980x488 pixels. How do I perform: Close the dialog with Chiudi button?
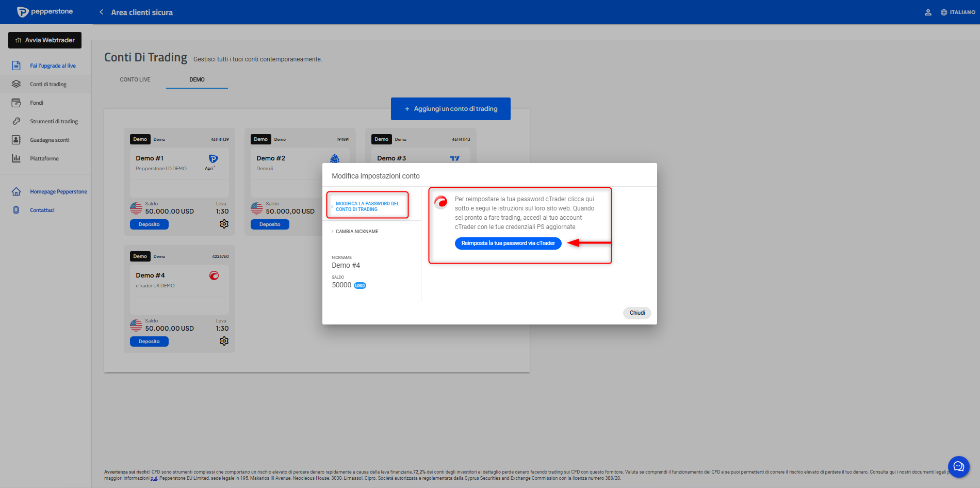[637, 313]
